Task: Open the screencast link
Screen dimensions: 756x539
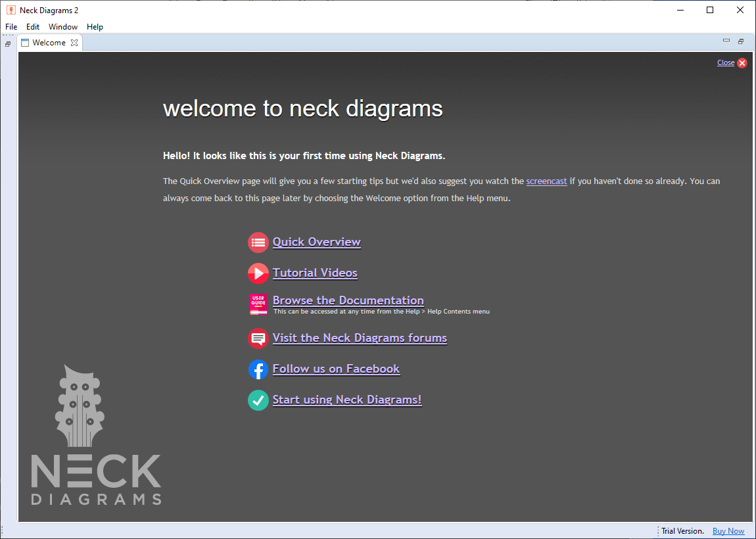Action: (546, 181)
